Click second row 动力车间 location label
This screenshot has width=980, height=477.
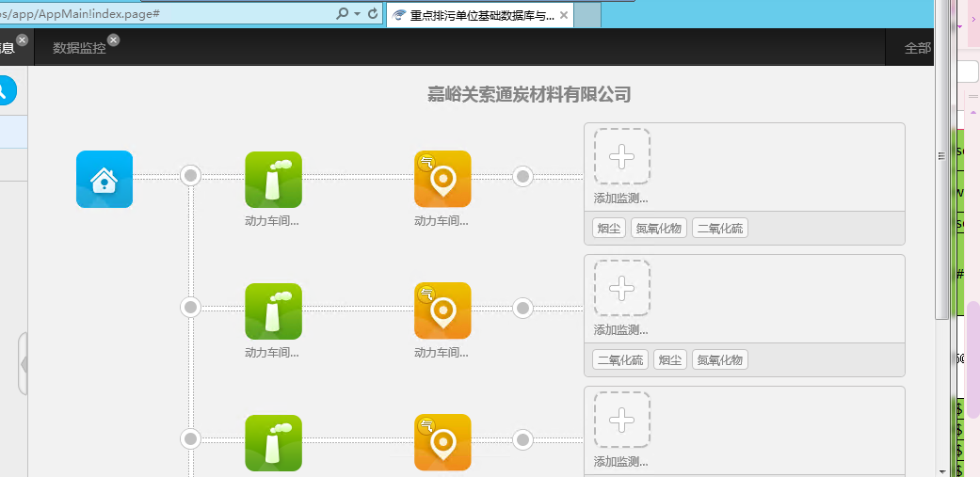(x=442, y=353)
